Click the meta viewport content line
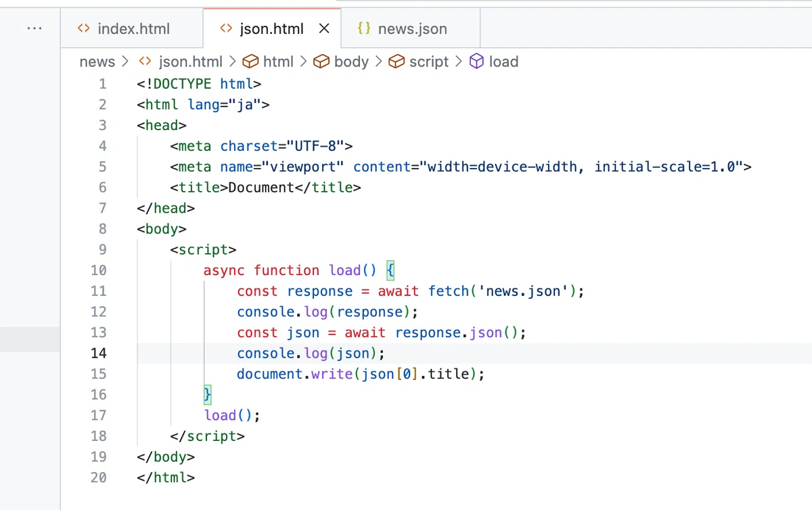812x510 pixels. tap(461, 167)
